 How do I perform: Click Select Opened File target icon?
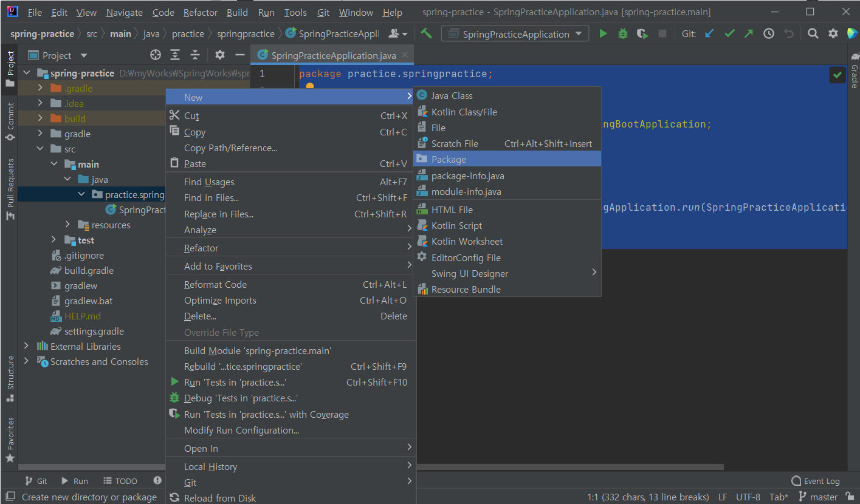click(156, 55)
